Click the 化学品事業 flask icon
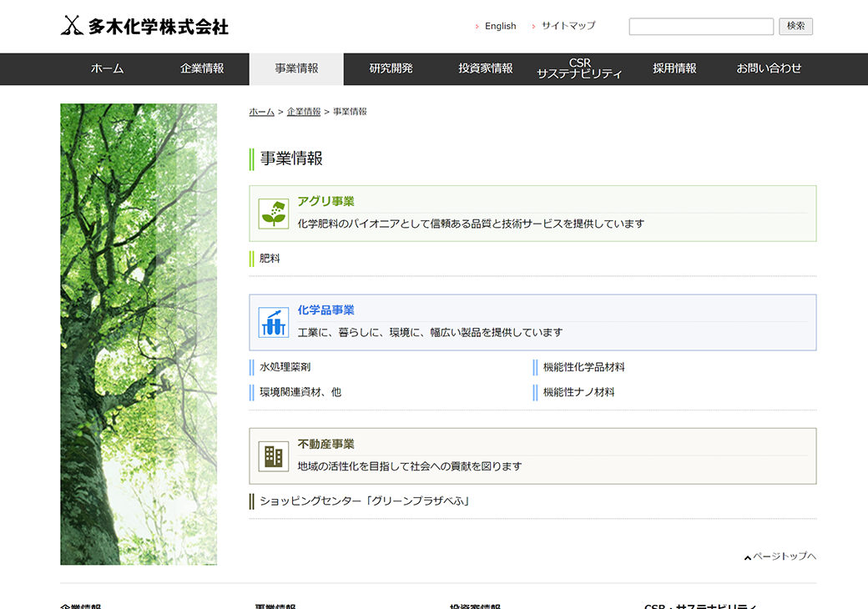868x609 pixels. coord(274,322)
